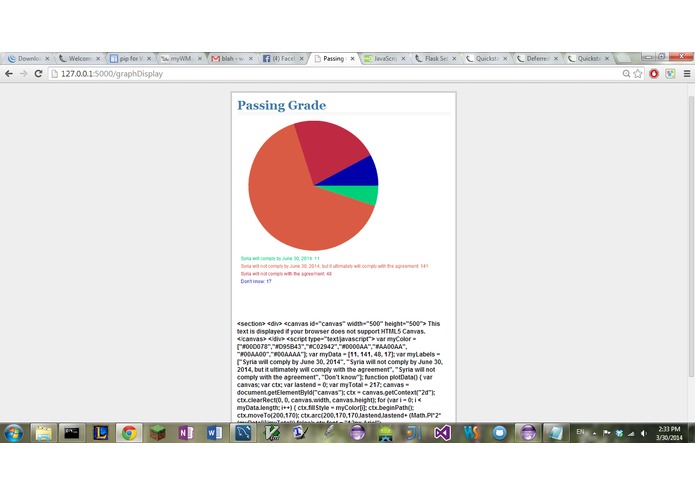Image resolution: width=695 pixels, height=494 pixels.
Task: Close the active Passing Grade tab
Action: [x=352, y=58]
